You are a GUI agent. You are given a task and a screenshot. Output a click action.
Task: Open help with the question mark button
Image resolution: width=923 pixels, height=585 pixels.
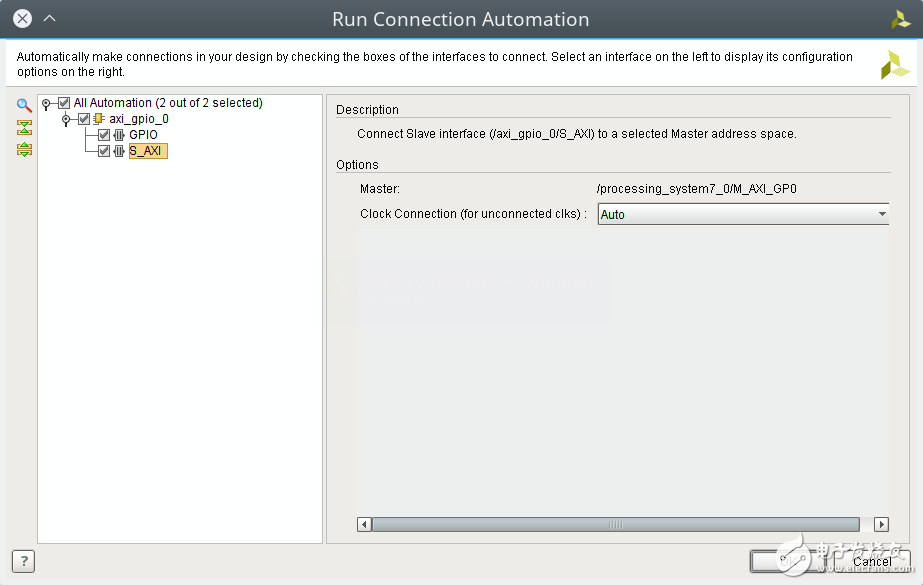tap(22, 561)
